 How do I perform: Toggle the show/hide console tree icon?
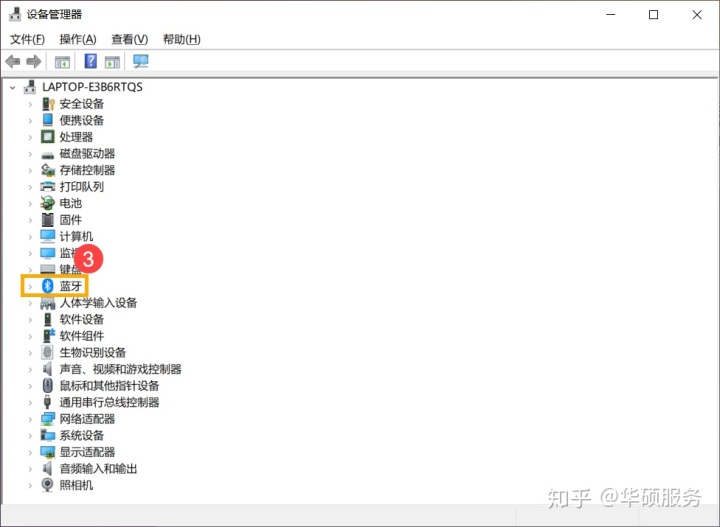(62, 62)
